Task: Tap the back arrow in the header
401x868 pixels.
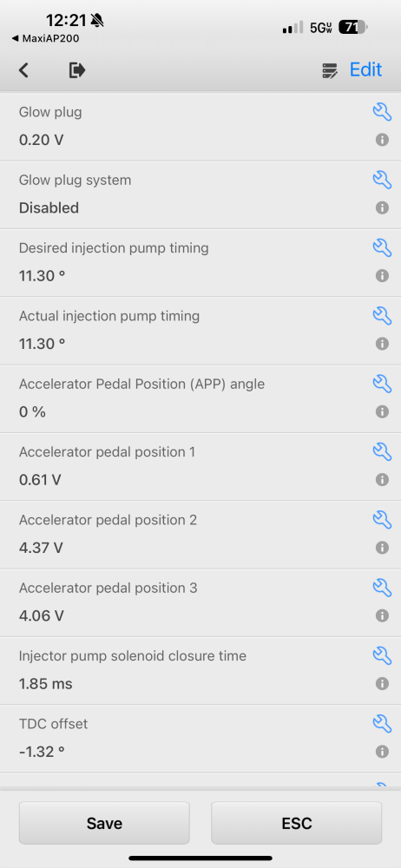Action: click(23, 70)
